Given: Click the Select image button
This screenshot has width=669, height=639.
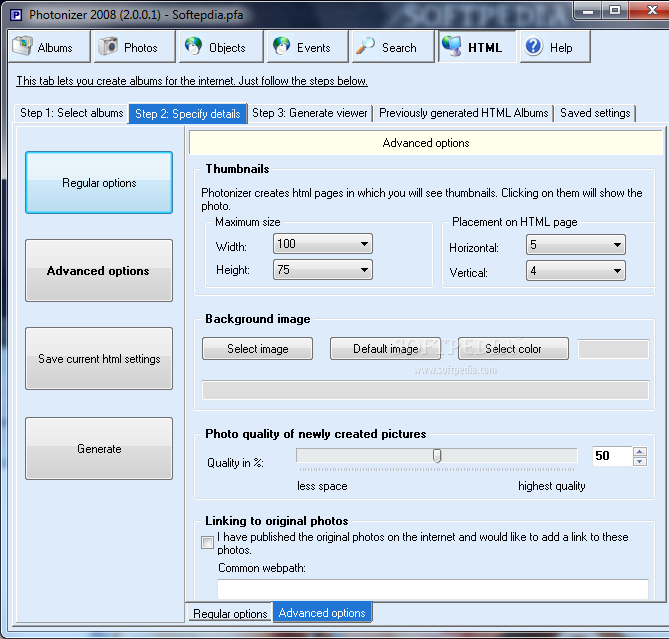Looking at the screenshot, I should tap(257, 349).
